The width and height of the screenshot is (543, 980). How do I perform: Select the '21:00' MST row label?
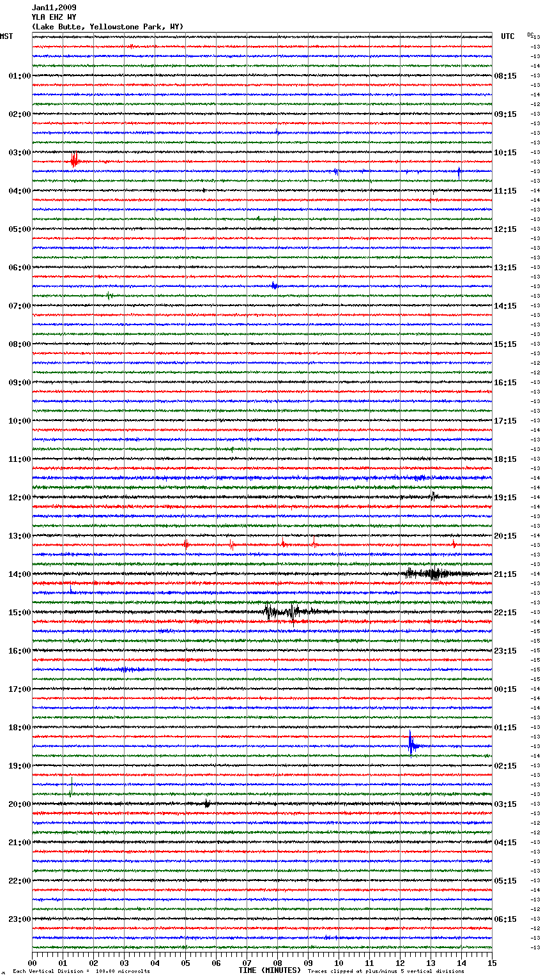pos(19,843)
